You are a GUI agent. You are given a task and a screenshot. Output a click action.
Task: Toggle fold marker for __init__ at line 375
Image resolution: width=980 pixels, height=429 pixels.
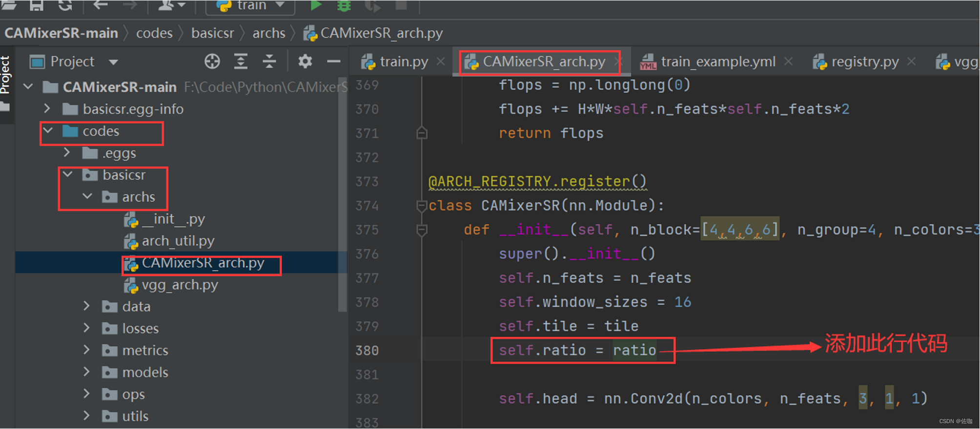click(422, 230)
